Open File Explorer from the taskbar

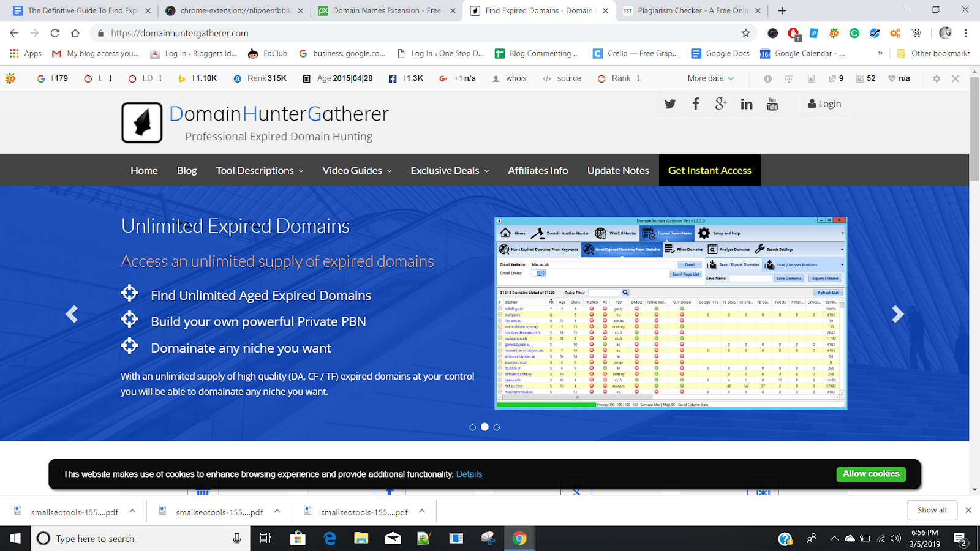pyautogui.click(x=361, y=538)
